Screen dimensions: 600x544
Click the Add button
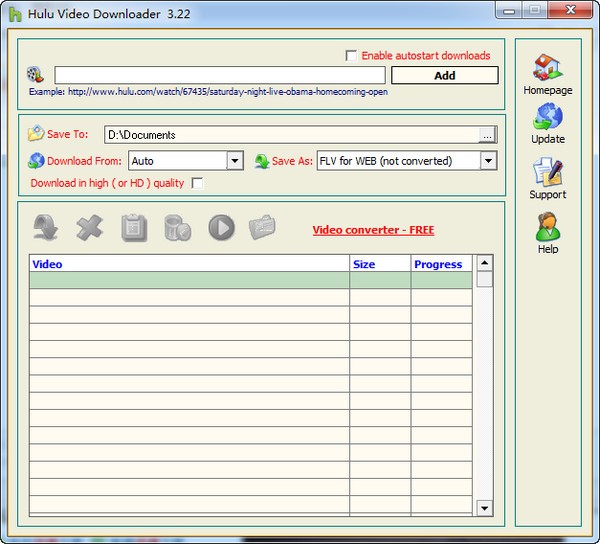pyautogui.click(x=445, y=75)
